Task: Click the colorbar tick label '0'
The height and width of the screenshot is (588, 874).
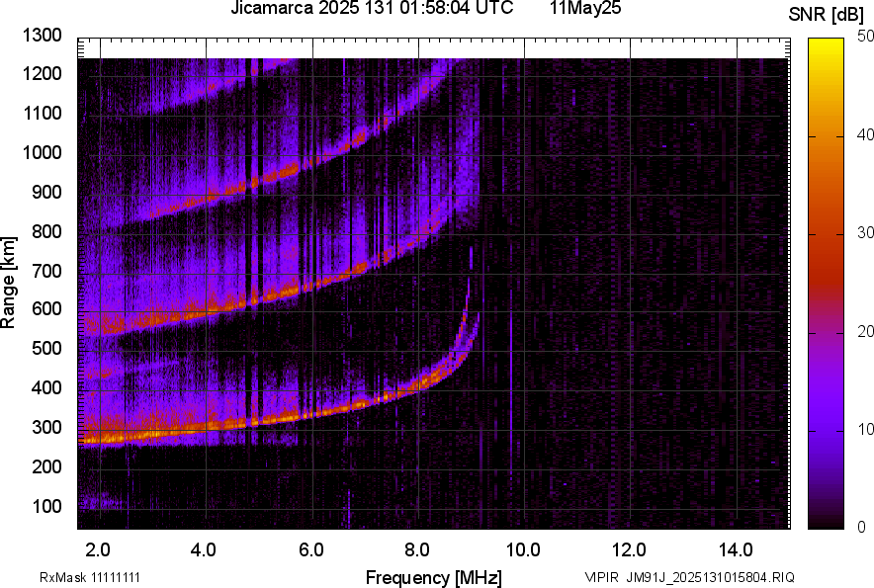Action: [862, 527]
